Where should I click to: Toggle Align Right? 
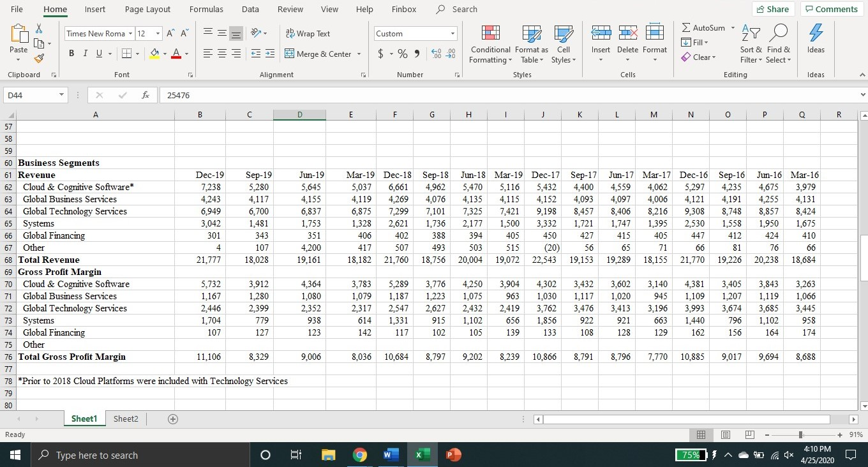tap(236, 54)
